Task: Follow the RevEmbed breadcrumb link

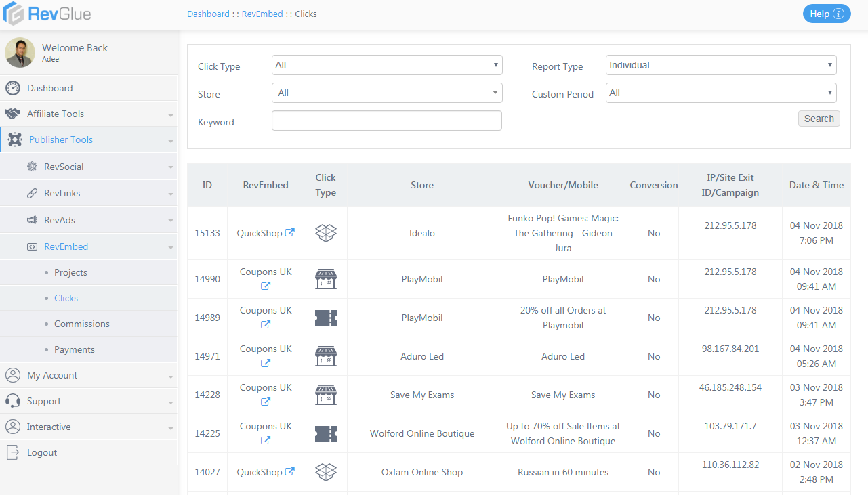Action: pyautogui.click(x=262, y=14)
